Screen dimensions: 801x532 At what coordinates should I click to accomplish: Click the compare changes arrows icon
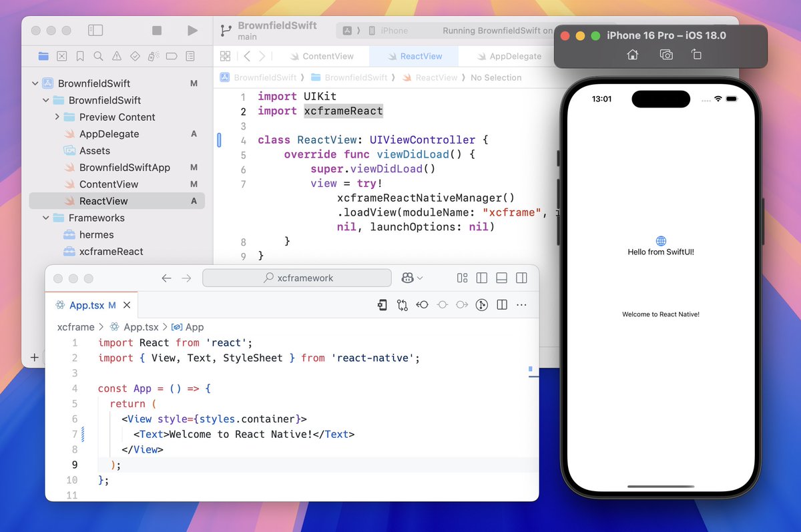(402, 305)
